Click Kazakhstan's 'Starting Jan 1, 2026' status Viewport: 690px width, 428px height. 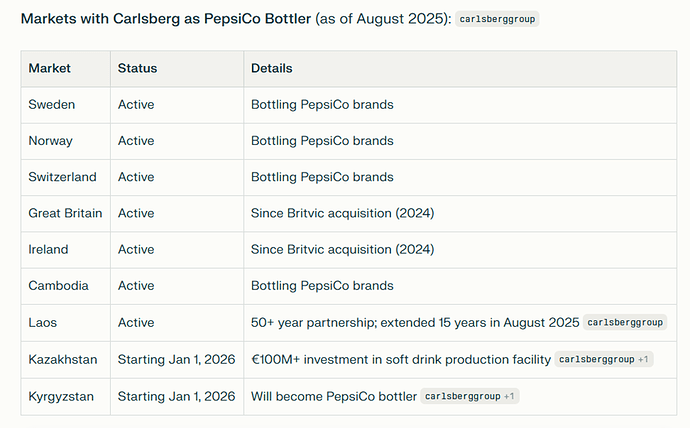click(x=176, y=359)
